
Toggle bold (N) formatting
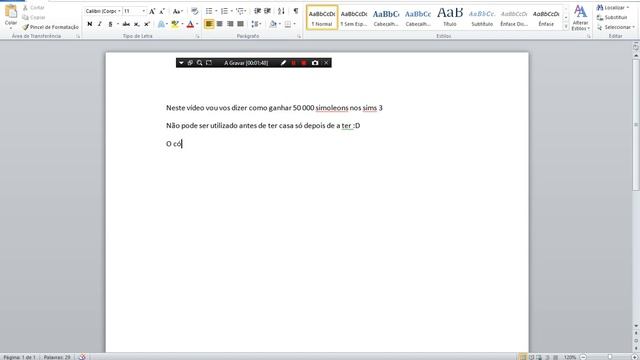[90, 24]
